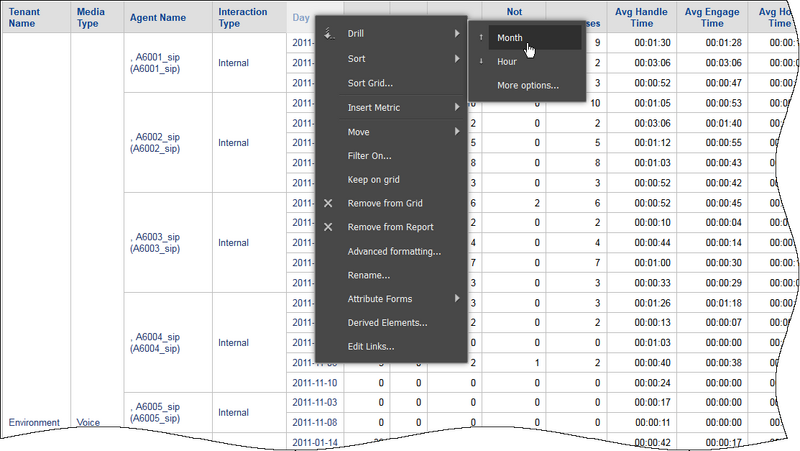This screenshot has width=800, height=451.
Task: Click the down arrow icon next to Hour
Action: (x=482, y=62)
